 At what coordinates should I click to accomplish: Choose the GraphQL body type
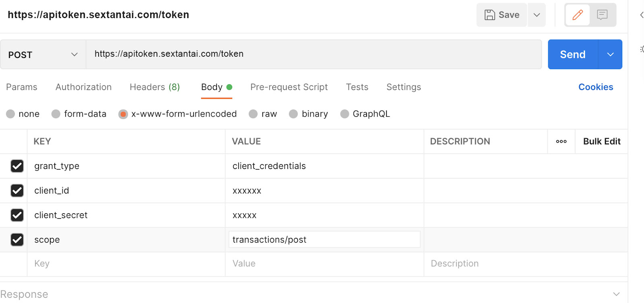click(345, 114)
